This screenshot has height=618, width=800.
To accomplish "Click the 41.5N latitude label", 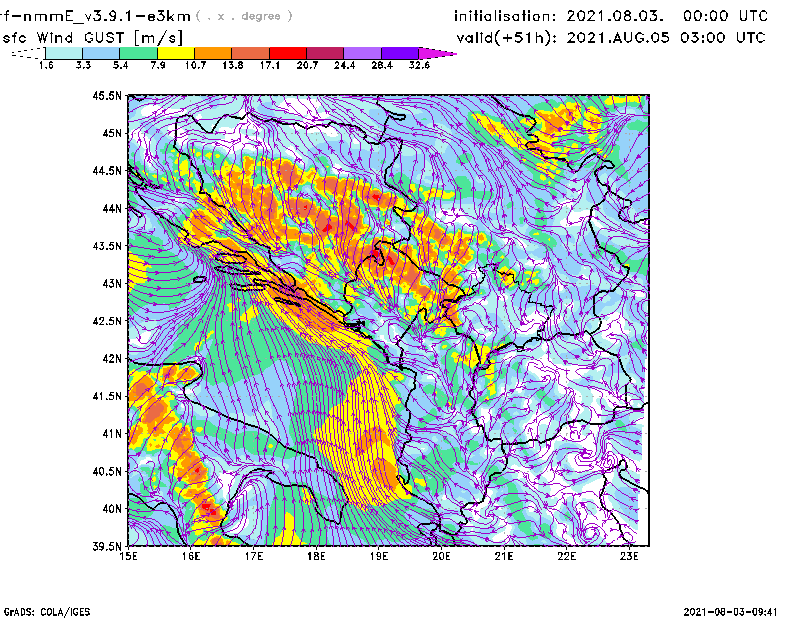I will 107,396.
